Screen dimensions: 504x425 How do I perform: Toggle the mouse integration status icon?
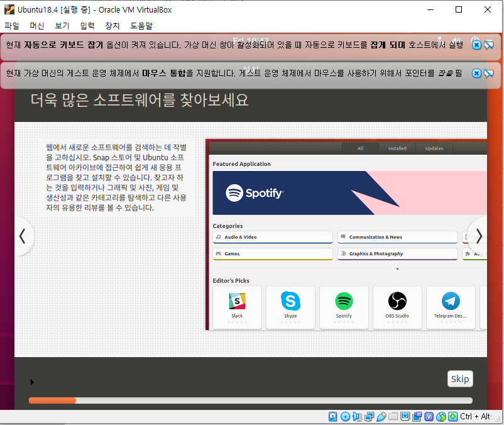(441, 417)
